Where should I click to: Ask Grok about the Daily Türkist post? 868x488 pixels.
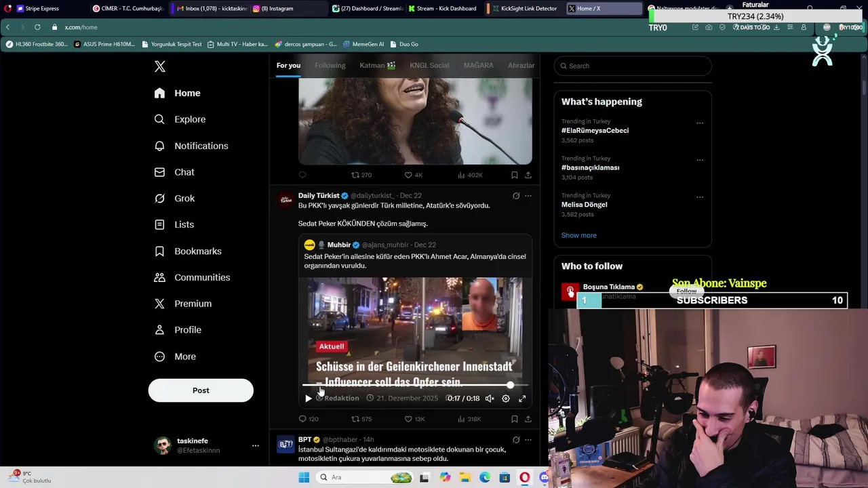tap(516, 196)
